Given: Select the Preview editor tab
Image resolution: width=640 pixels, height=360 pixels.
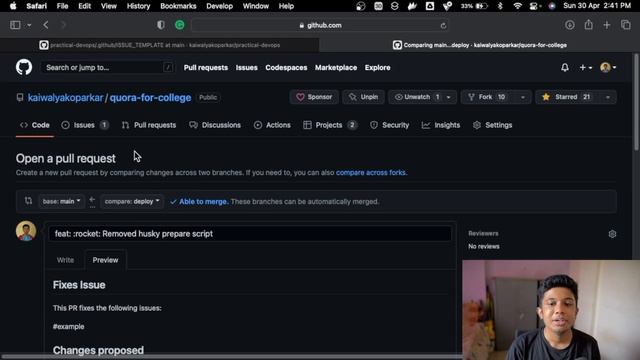Looking at the screenshot, I should coord(105,260).
